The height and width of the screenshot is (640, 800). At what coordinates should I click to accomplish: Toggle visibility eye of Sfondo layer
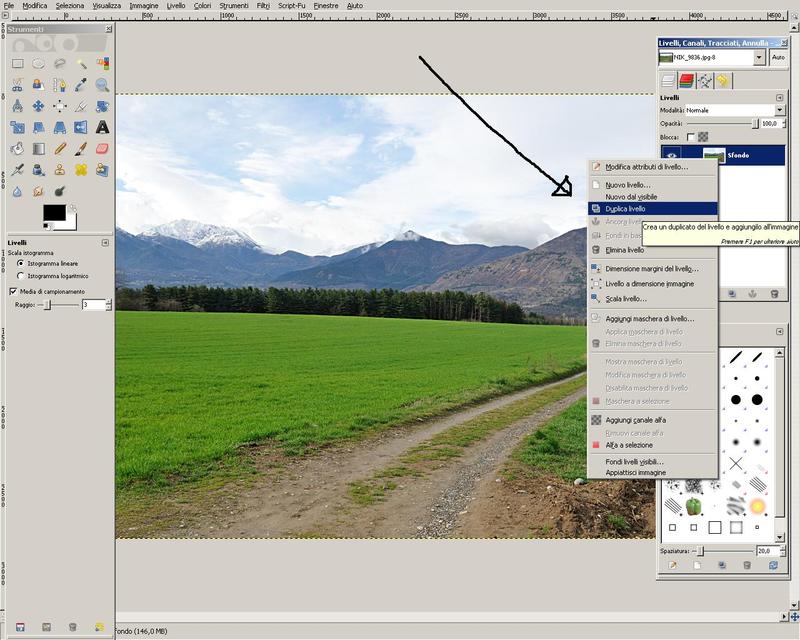[672, 155]
